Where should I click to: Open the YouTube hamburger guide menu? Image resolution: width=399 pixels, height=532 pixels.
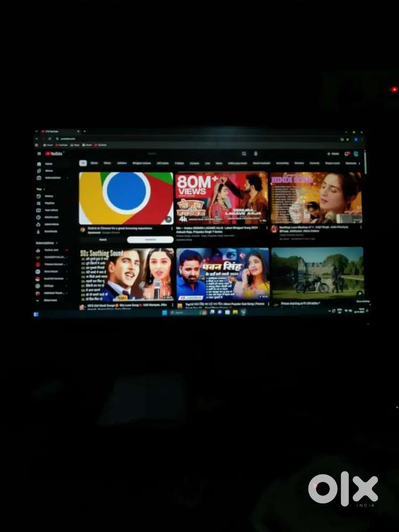click(39, 153)
